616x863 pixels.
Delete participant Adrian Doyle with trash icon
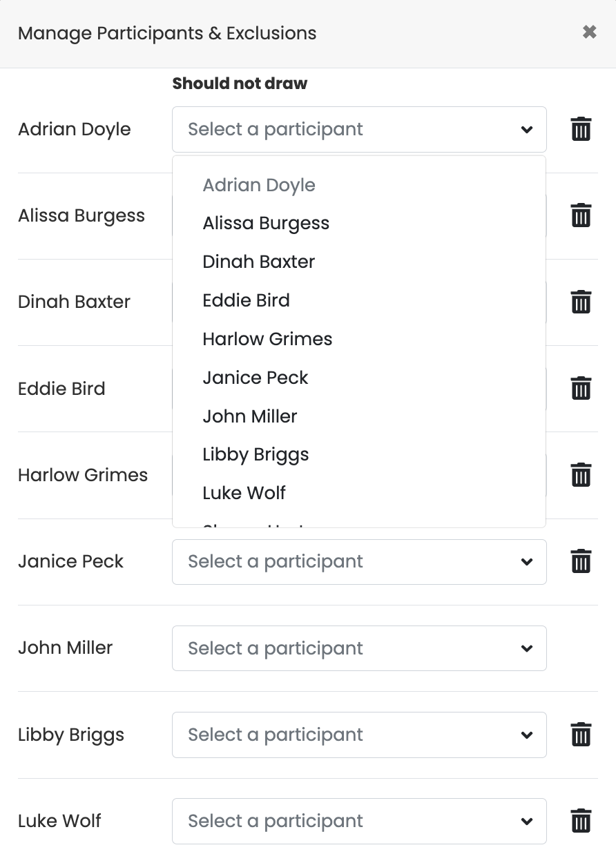pyautogui.click(x=581, y=129)
